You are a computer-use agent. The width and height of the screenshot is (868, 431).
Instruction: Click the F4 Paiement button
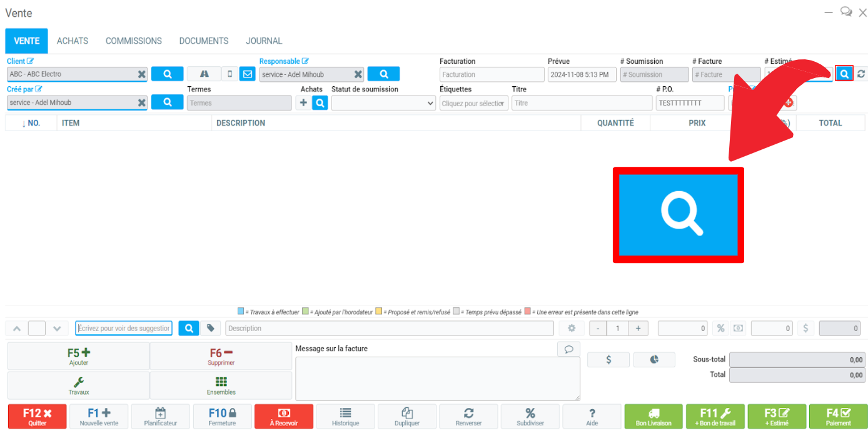click(x=838, y=416)
